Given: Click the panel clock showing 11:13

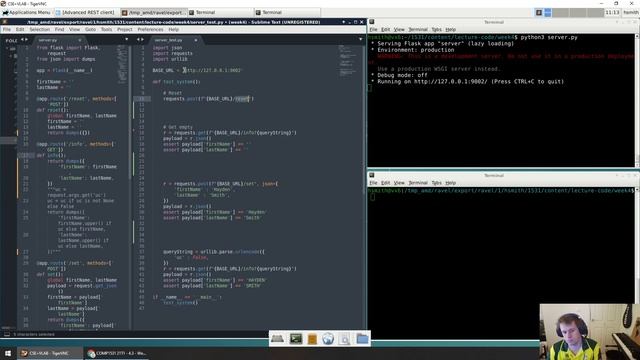Looking at the screenshot, I should 612,13.
